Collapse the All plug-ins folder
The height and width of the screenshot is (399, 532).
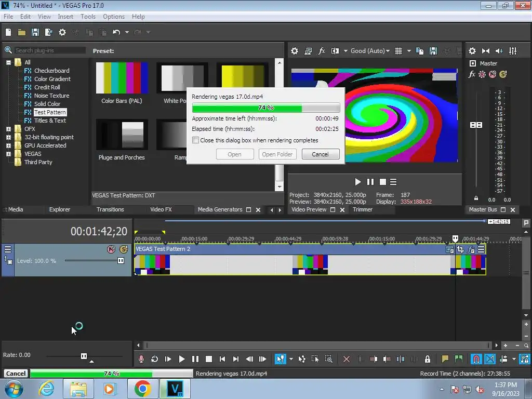pos(8,62)
